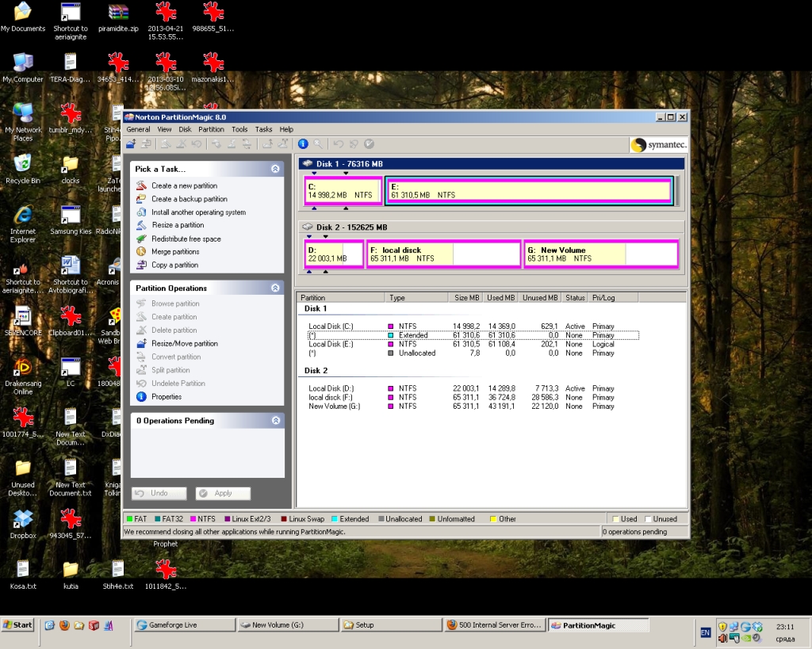This screenshot has width=812, height=649.
Task: Click Resize/Move partition icon in Partition Operations
Action: tap(142, 344)
